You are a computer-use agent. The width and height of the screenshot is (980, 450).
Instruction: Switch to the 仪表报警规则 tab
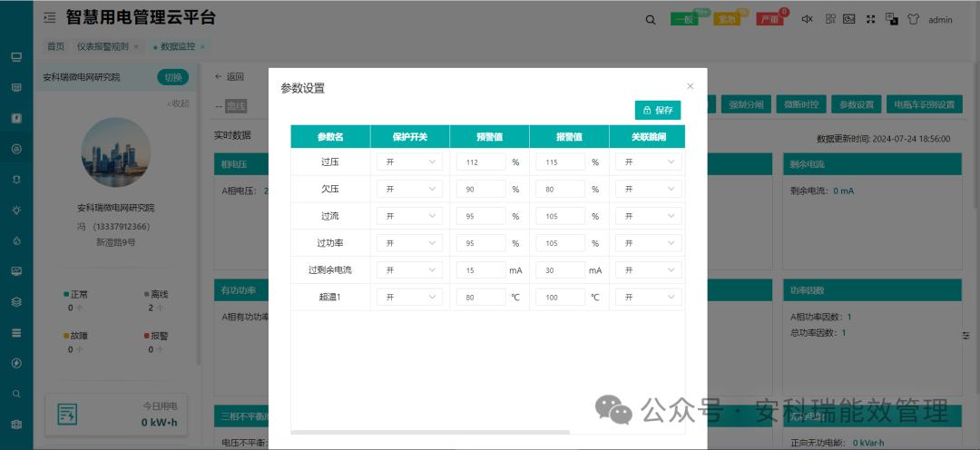[103, 46]
